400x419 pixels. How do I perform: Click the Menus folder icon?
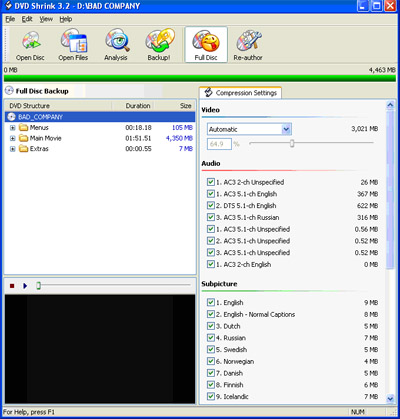pos(23,127)
